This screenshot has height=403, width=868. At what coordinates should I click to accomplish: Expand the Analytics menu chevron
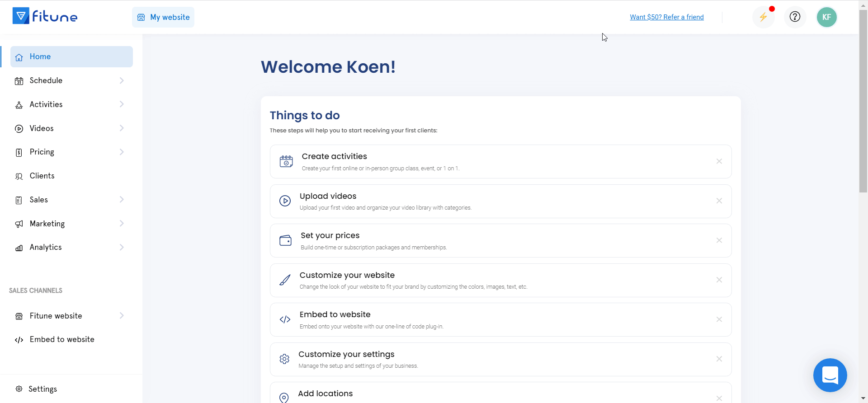[122, 247]
